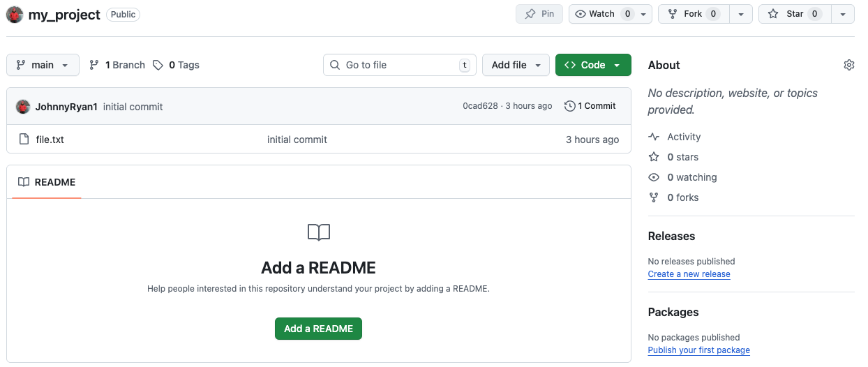Click the file.txt document icon
The image size is (868, 367).
[24, 140]
